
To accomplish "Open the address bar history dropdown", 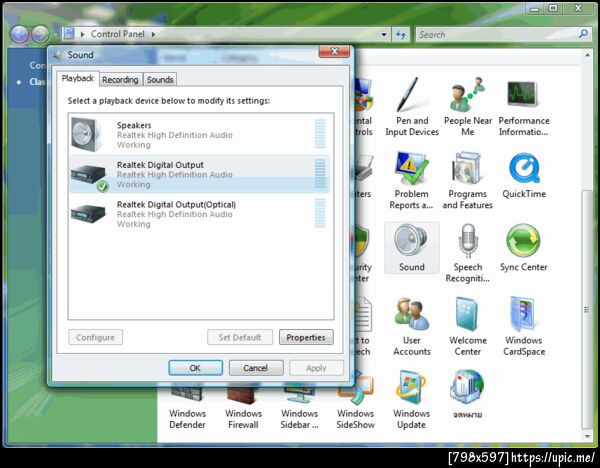I will 383,34.
